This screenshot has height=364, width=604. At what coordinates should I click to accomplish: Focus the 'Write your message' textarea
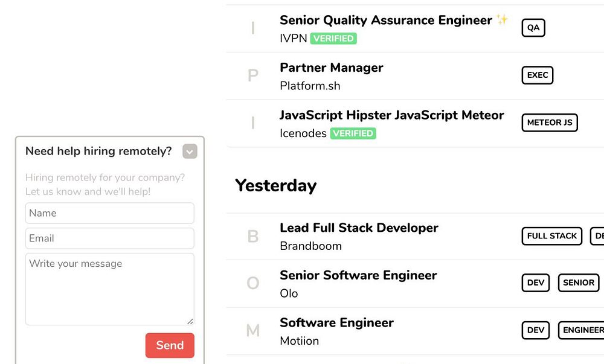[109, 289]
